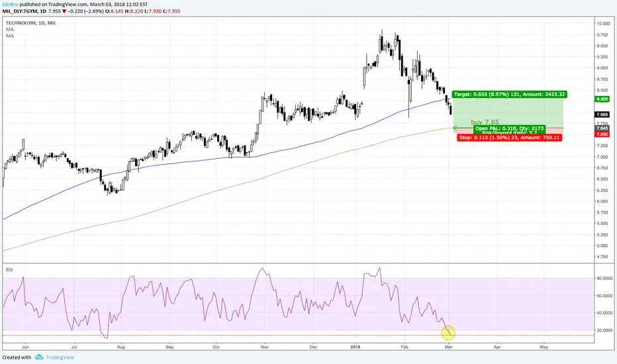Click the 2018 label on time axis
The height and width of the screenshot is (364, 617).
pyautogui.click(x=356, y=347)
